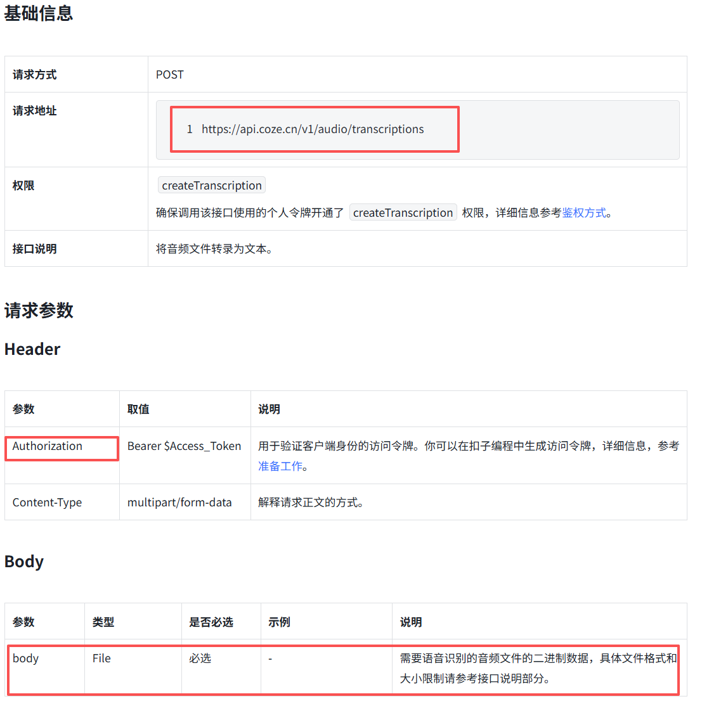
Task: Click the inline createTranscription code in sentence
Action: click(403, 213)
